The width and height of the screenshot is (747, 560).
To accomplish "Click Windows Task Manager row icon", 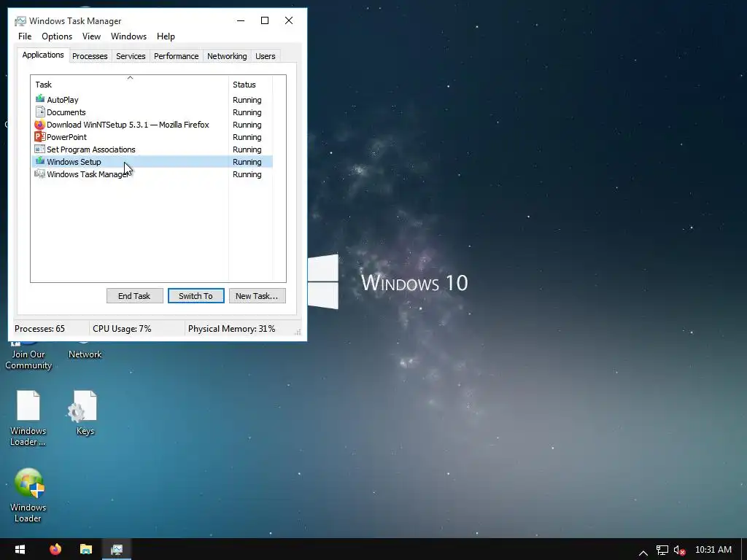I will click(40, 174).
